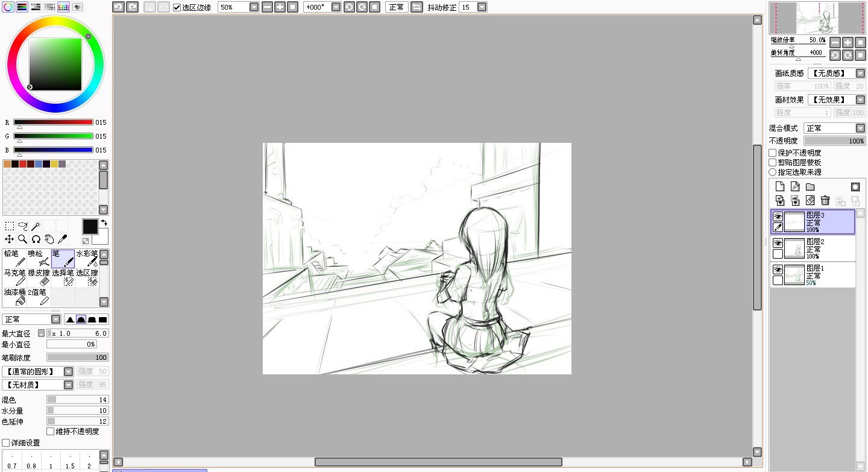
Task: Open the 混合模式 blend mode dropdown
Action: pyautogui.click(x=860, y=128)
